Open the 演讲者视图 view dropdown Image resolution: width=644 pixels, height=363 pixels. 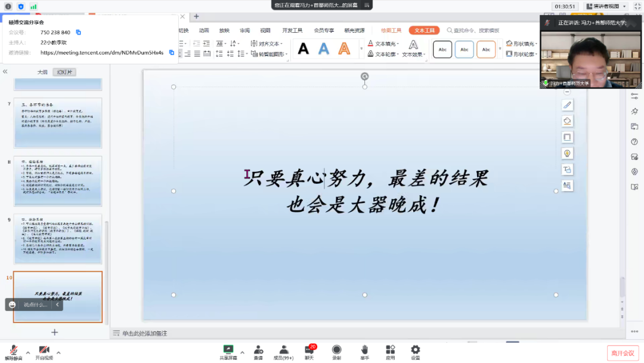pos(606,7)
